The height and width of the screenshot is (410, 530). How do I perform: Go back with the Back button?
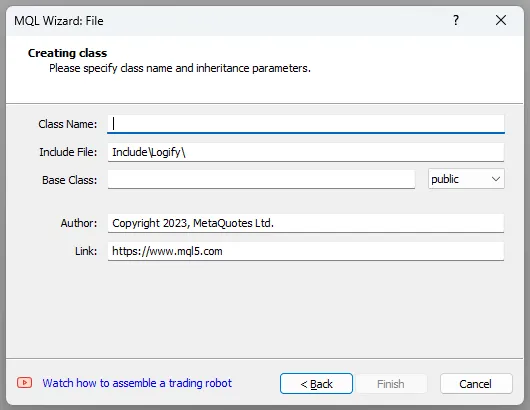[316, 384]
